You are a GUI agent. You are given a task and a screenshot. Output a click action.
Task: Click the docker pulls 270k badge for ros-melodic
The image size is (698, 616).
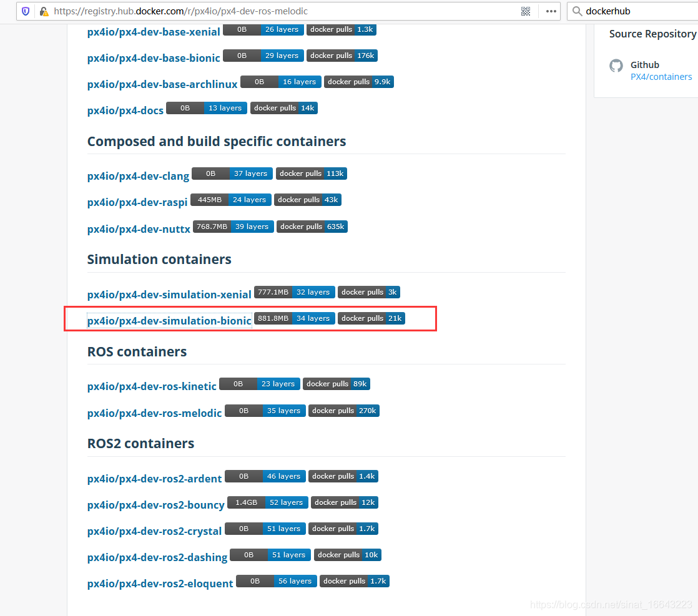point(344,411)
